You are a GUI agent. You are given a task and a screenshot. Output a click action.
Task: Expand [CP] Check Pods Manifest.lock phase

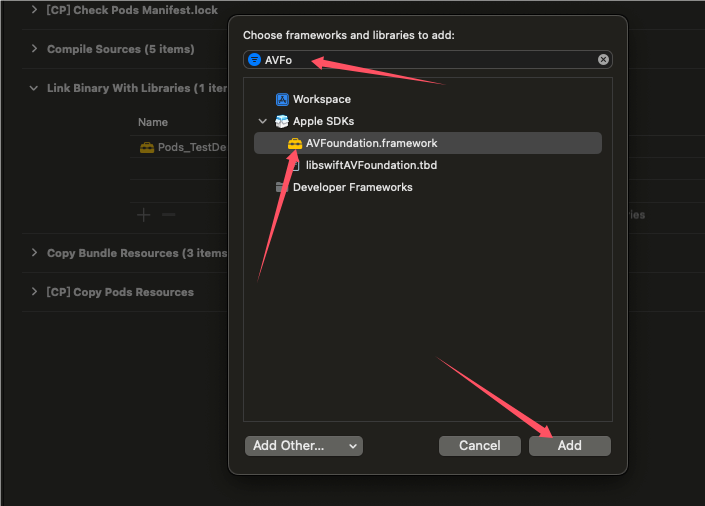coord(34,10)
